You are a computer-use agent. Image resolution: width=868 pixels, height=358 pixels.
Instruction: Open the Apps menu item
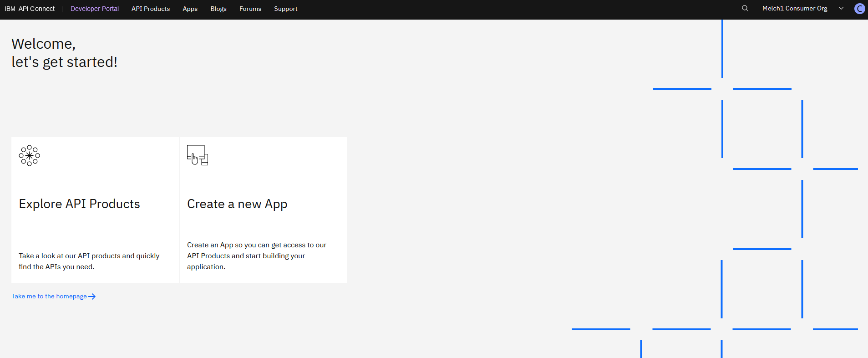tap(190, 9)
